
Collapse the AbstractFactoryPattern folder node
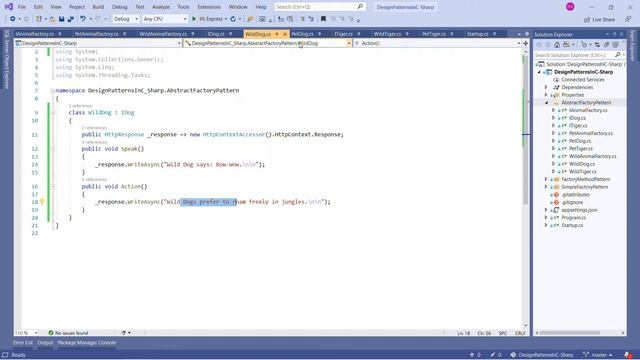pyautogui.click(x=546, y=102)
